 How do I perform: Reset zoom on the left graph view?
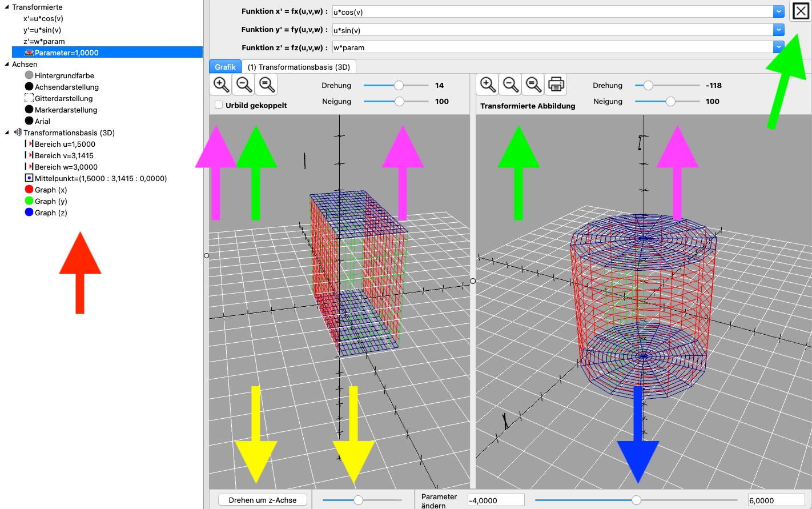pyautogui.click(x=267, y=85)
